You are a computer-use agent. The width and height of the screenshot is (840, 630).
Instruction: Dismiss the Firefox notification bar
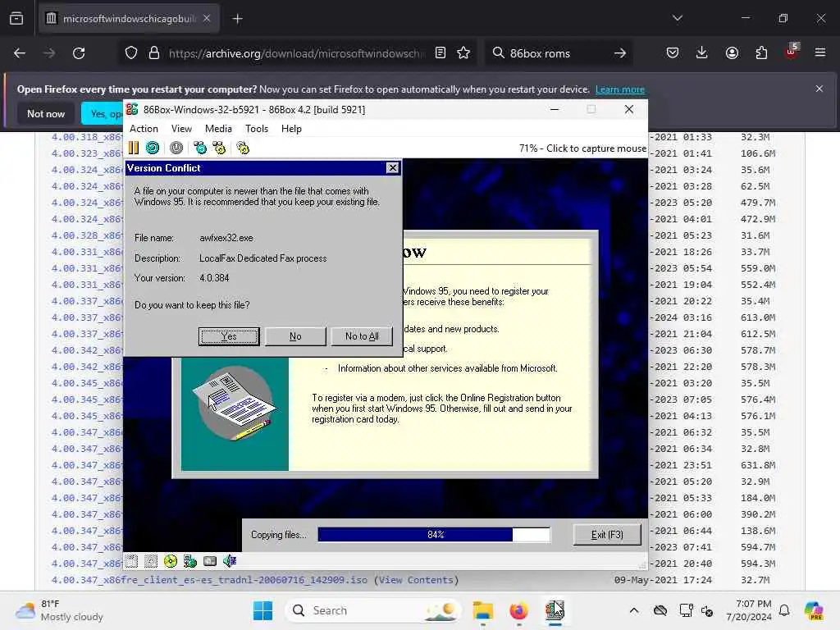pos(819,89)
